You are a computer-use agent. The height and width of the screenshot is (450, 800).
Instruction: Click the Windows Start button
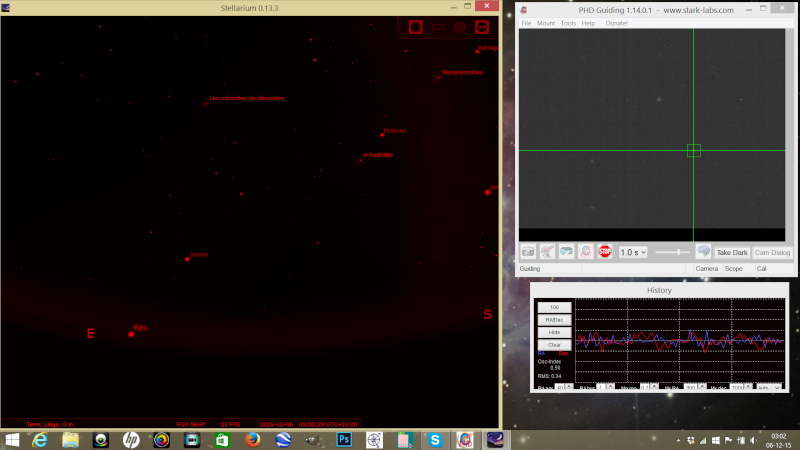pyautogui.click(x=12, y=440)
